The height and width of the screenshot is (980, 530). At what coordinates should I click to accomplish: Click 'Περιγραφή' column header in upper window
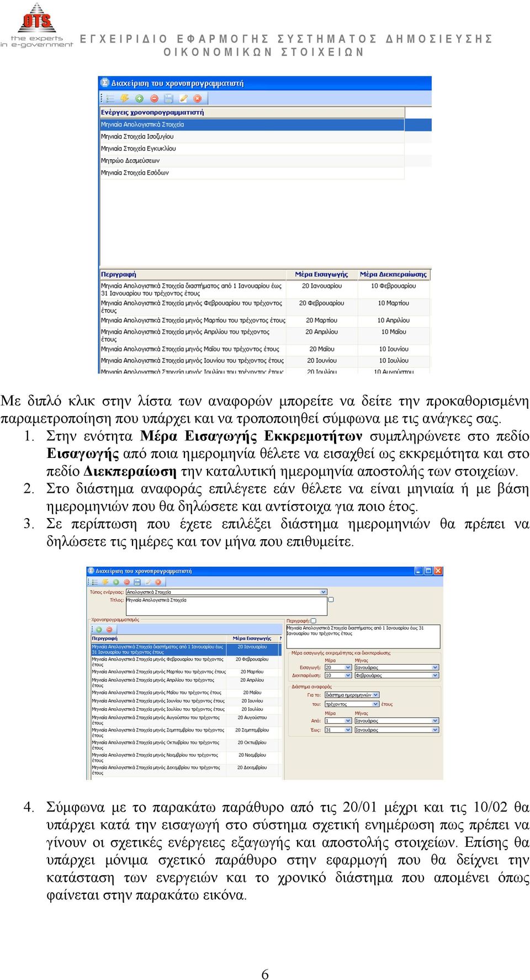193,274
